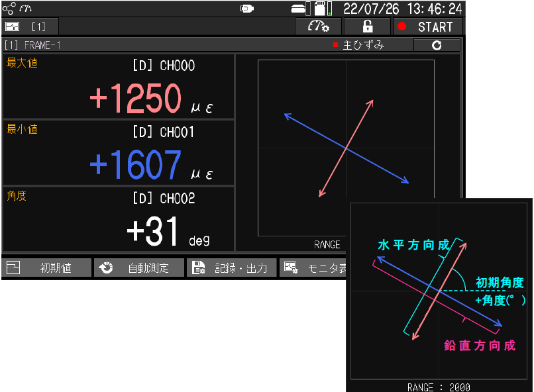
Task: Click the 最小値 label
Action: 22,129
